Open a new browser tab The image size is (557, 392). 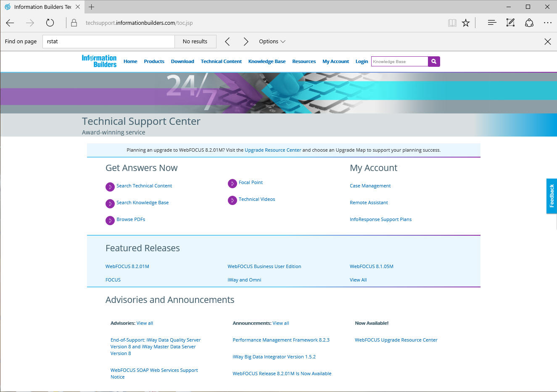click(x=91, y=7)
